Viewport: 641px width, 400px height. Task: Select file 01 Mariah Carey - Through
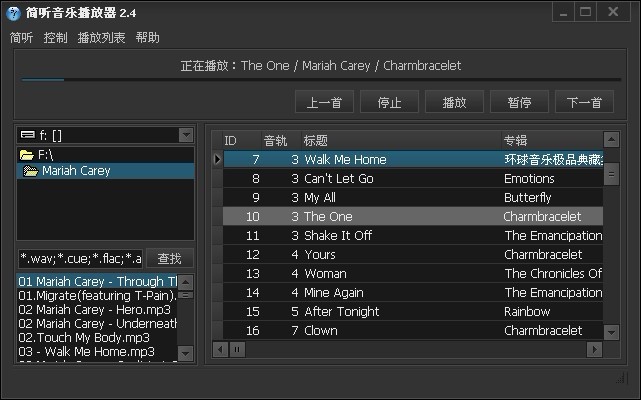(x=97, y=281)
